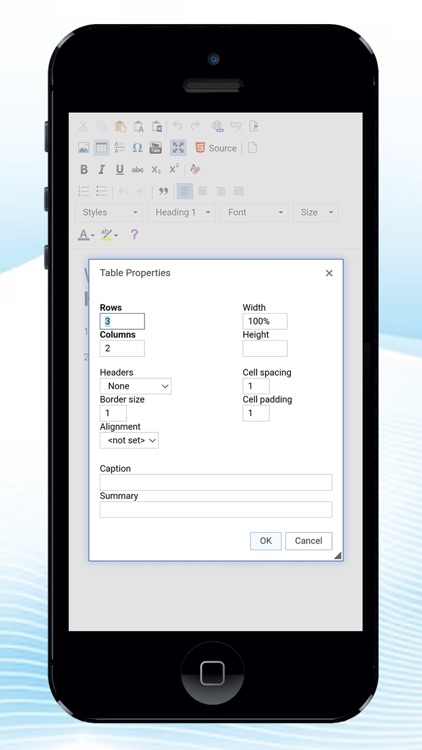Switch to Source view
Viewport: 422px width, 750px height.
point(216,148)
